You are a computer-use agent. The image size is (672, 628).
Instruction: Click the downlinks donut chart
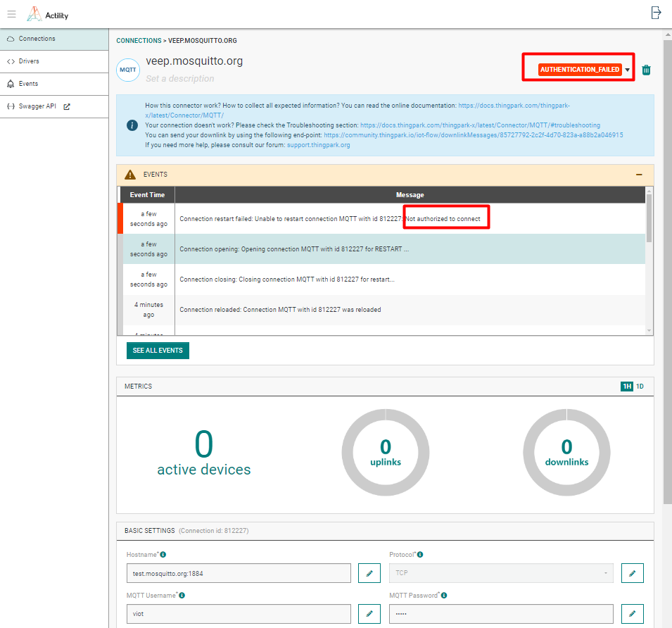point(566,452)
